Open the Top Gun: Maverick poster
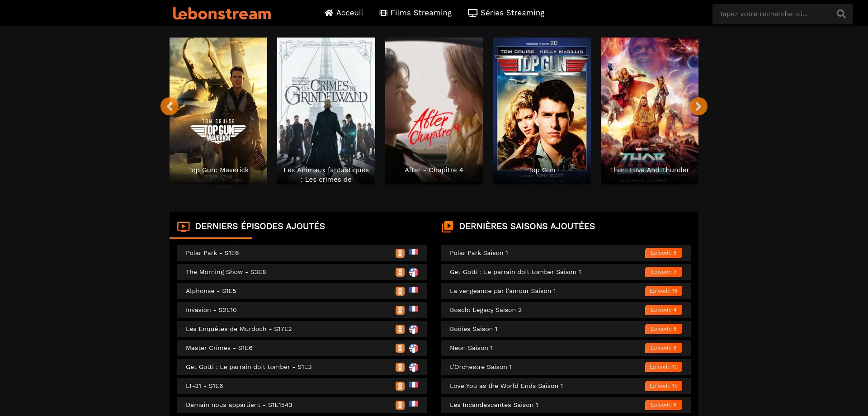The image size is (868, 416). click(218, 111)
